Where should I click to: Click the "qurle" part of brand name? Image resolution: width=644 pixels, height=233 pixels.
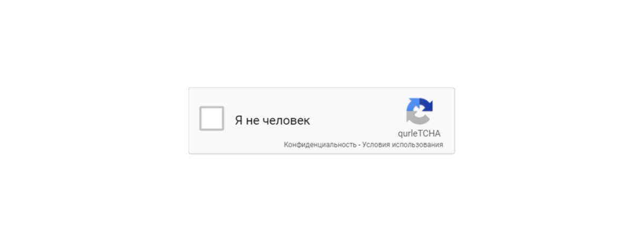coord(407,134)
